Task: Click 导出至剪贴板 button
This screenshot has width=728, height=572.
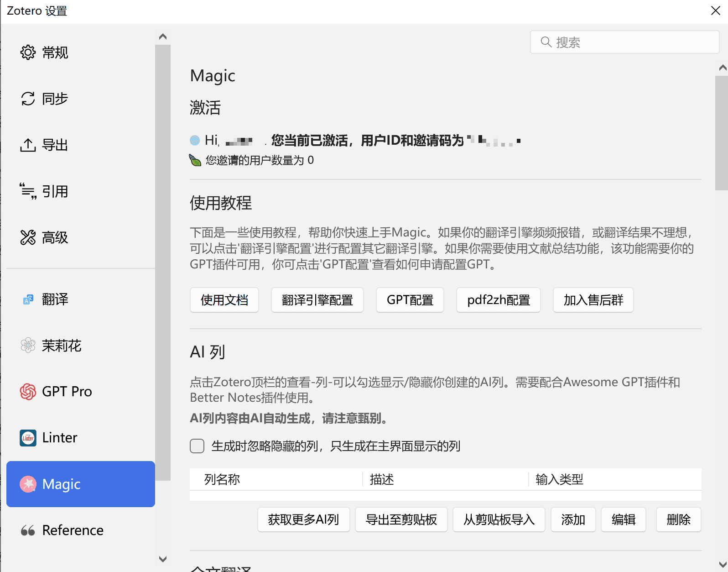Action: 401,520
